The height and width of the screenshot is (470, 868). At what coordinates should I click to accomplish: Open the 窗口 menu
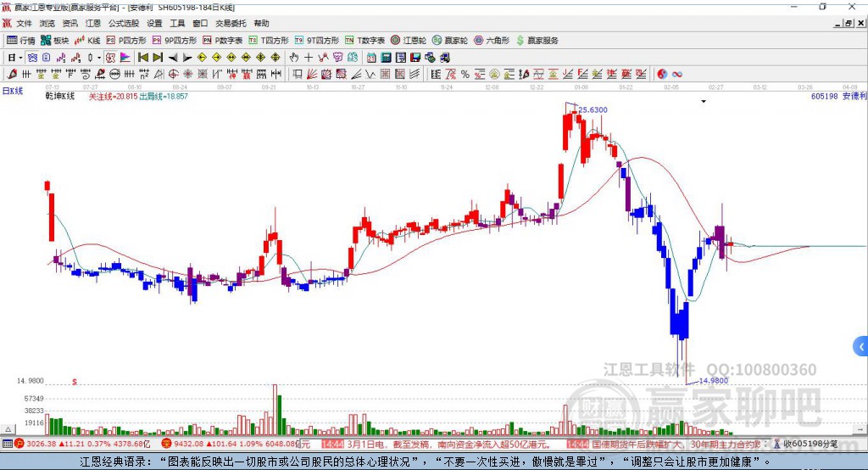tap(200, 23)
